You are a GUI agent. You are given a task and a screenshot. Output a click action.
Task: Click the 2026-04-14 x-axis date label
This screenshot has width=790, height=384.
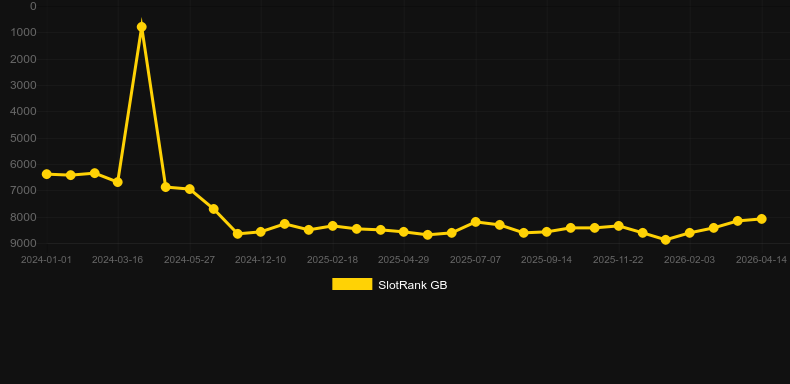[x=761, y=260]
